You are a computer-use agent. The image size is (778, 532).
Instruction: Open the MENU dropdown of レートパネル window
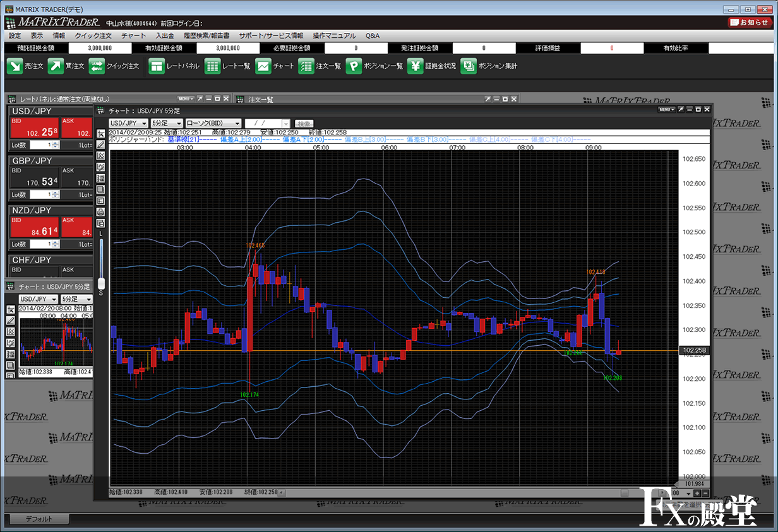tap(186, 99)
